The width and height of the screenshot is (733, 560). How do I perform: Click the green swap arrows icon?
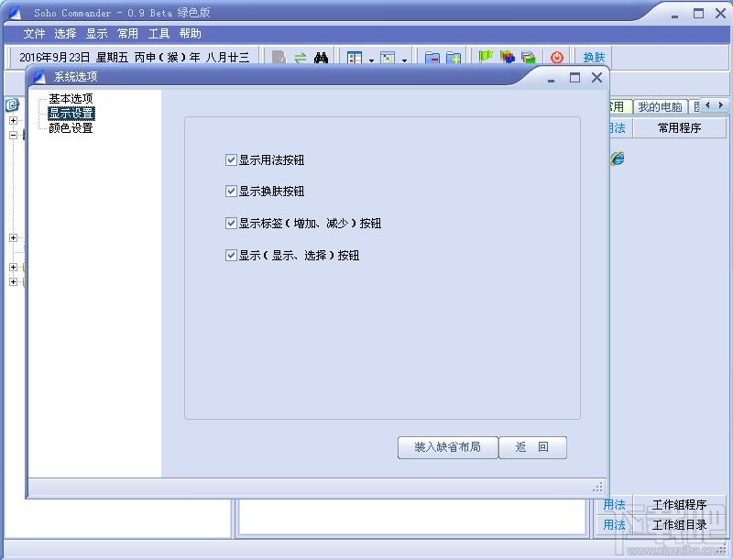pos(301,58)
